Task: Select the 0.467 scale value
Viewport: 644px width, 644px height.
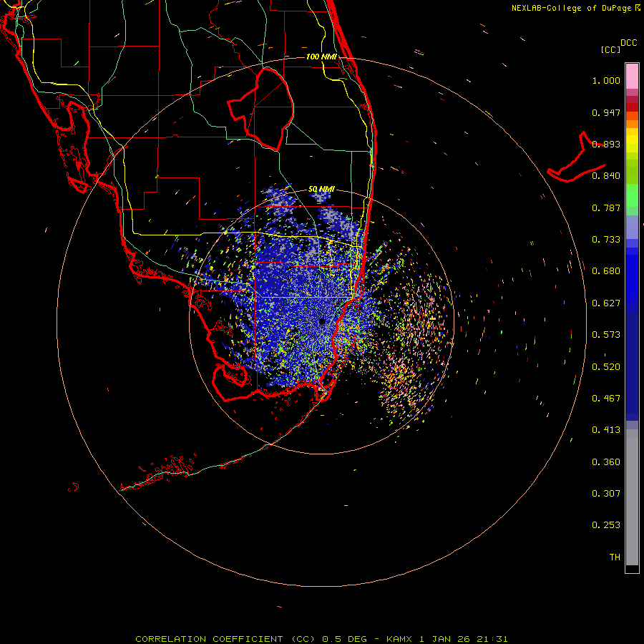Action: click(606, 399)
